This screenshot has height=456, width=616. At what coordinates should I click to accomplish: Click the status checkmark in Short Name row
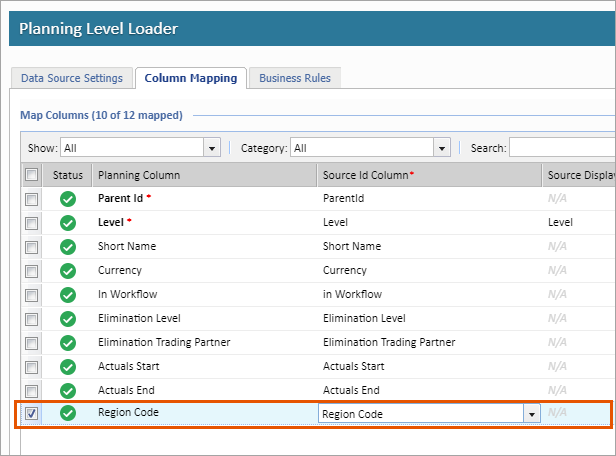(68, 247)
